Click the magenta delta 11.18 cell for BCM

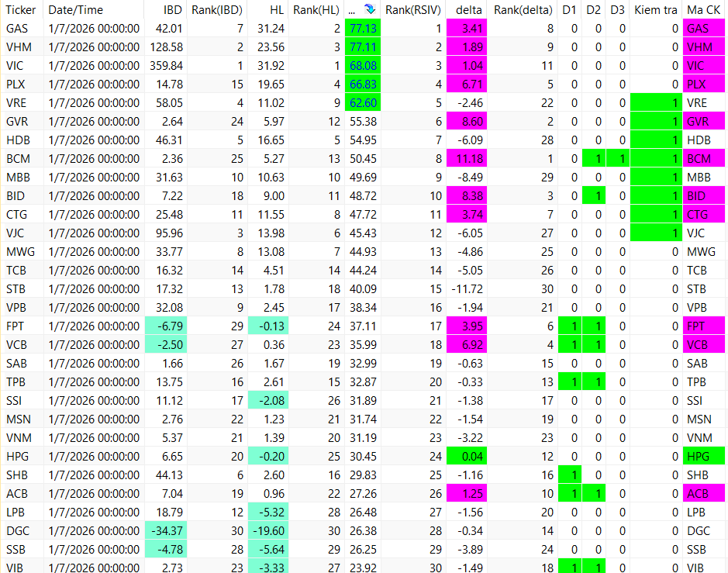(467, 158)
